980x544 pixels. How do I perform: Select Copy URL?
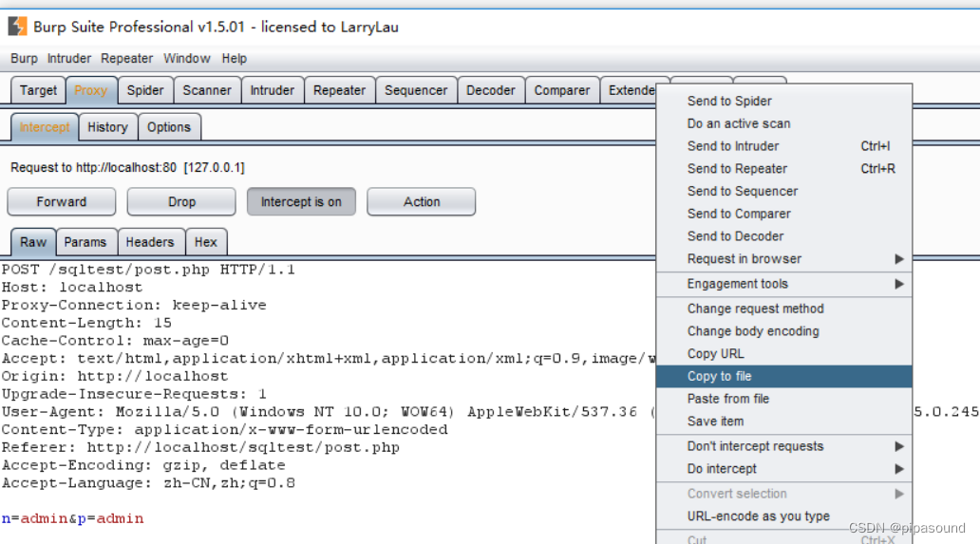point(783,353)
